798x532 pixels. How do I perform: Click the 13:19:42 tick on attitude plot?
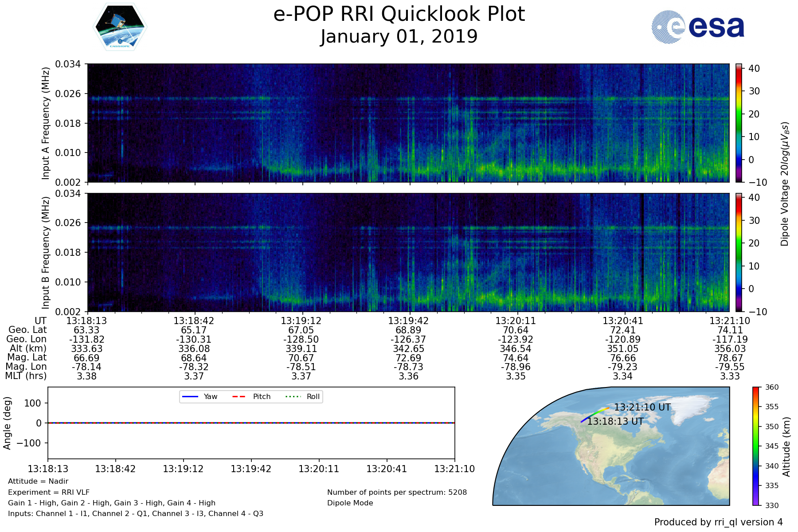coord(251,469)
